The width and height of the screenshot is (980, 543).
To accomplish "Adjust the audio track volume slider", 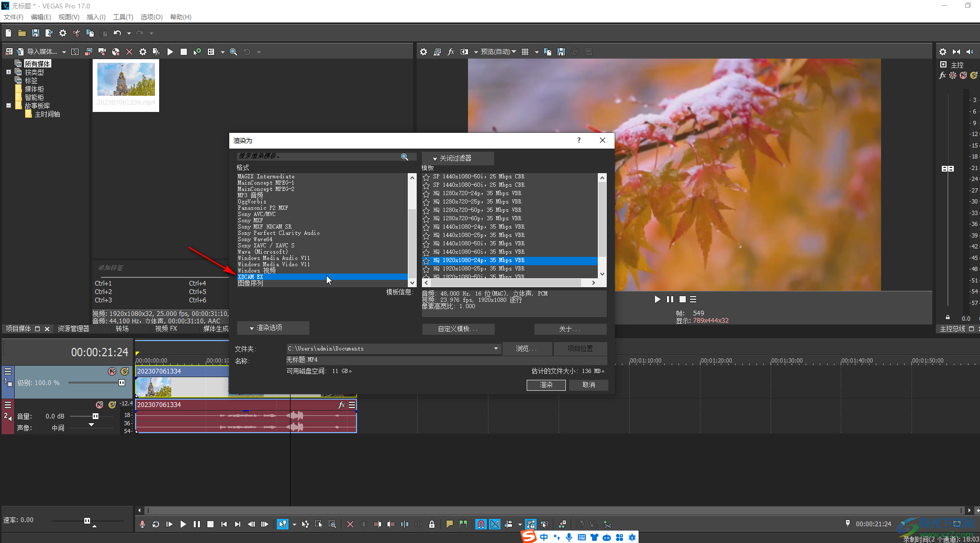I will pos(95,416).
